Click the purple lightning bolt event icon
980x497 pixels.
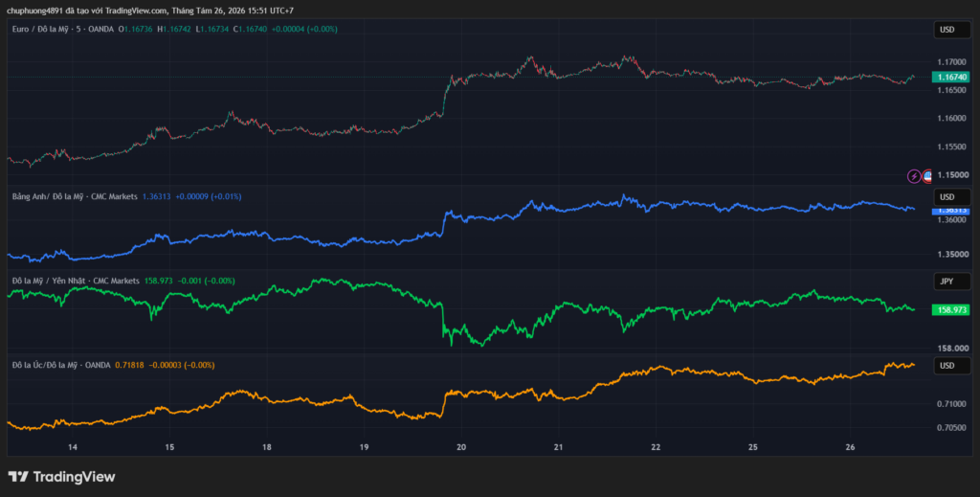tap(914, 176)
